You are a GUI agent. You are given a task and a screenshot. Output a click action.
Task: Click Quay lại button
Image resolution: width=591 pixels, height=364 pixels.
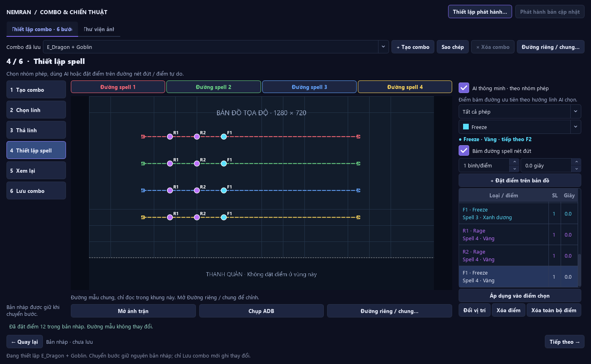[x=25, y=342]
